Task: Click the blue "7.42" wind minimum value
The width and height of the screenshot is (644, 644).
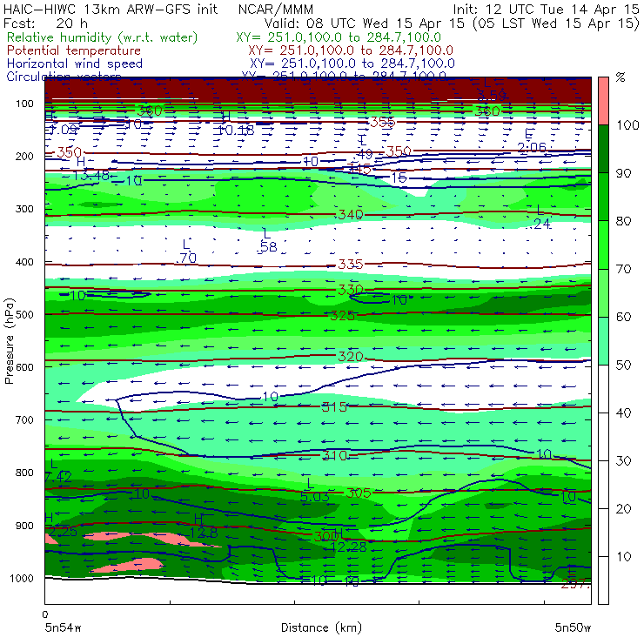Action: coord(58,477)
